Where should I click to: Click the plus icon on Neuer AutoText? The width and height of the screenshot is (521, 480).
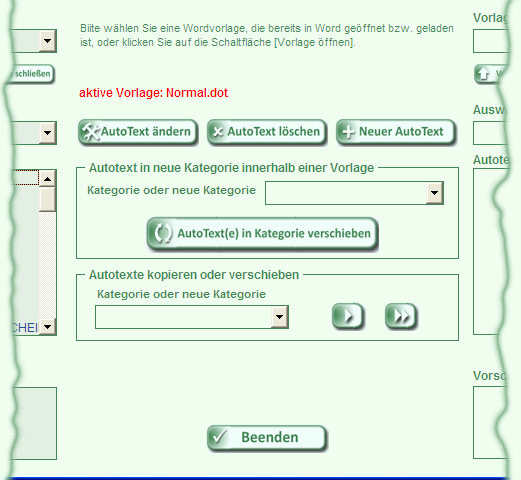pyautogui.click(x=348, y=132)
